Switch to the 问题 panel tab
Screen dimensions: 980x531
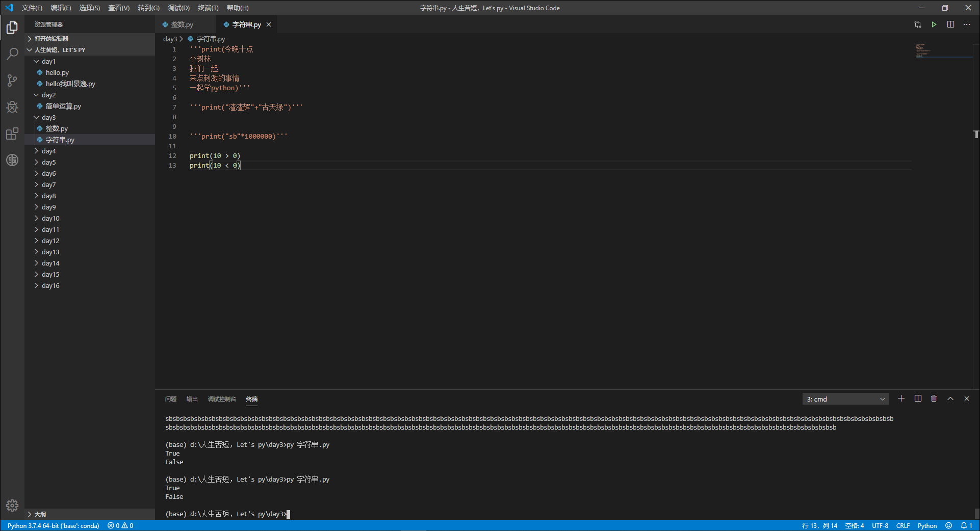[x=171, y=399]
